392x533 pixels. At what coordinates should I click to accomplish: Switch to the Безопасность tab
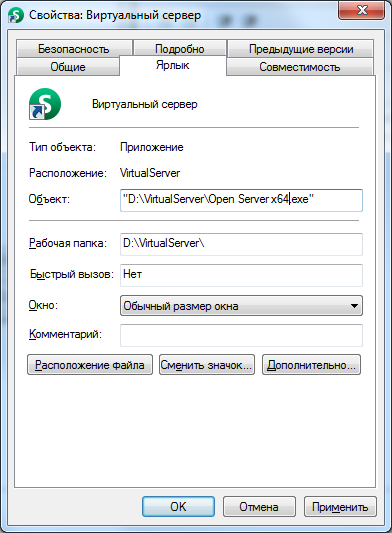[x=74, y=49]
